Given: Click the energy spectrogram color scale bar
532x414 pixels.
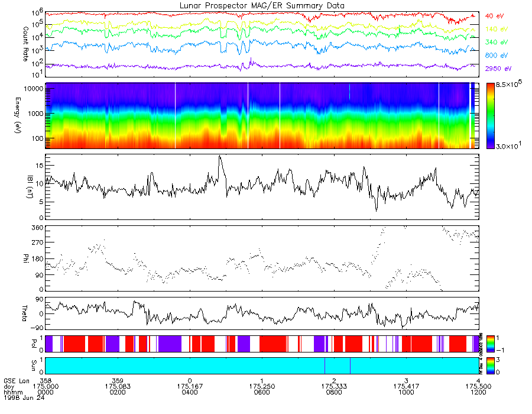Looking at the screenshot, I should [490, 116].
